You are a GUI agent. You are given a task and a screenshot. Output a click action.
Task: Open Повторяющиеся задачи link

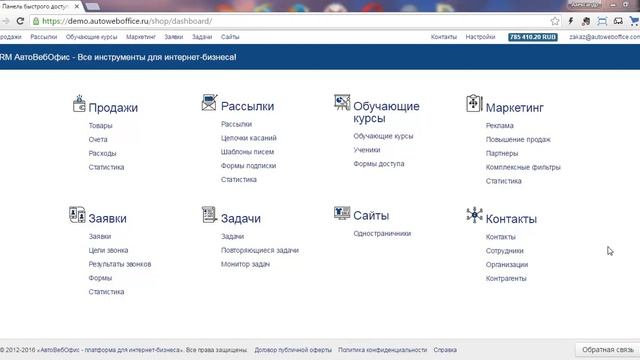[260, 250]
